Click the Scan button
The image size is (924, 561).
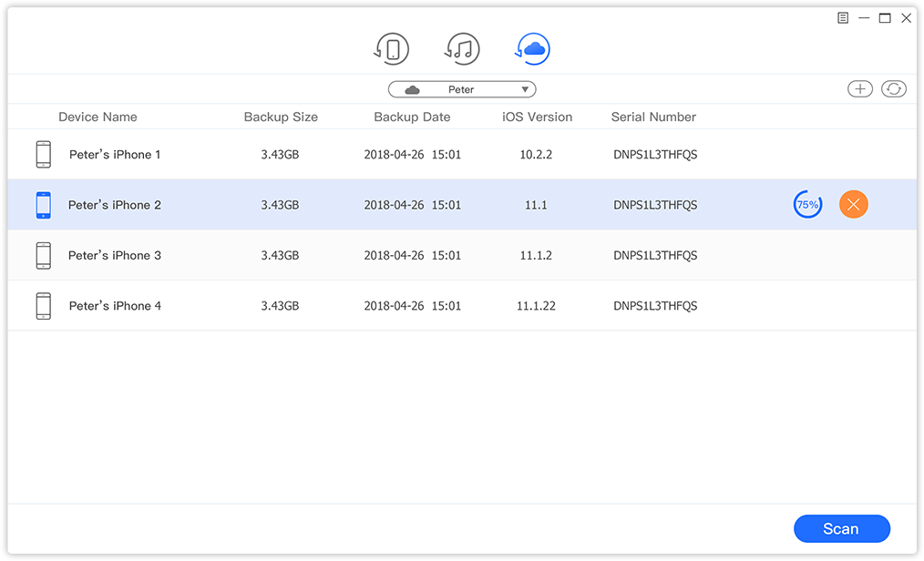point(842,528)
